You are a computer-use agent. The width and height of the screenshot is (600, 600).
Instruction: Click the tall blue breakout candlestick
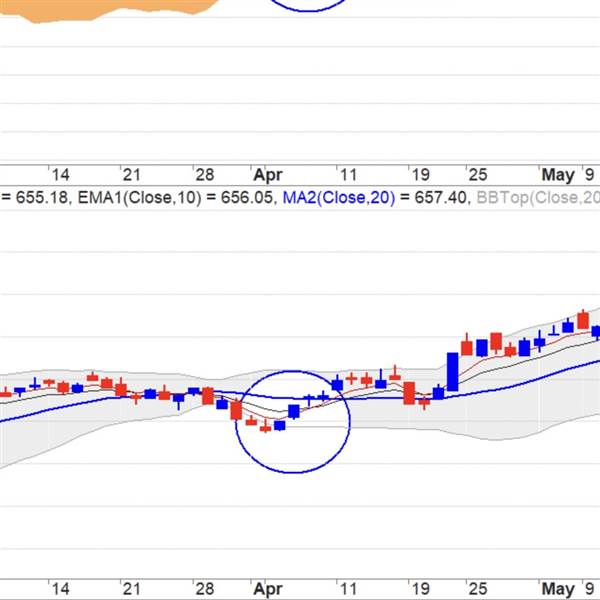pos(453,372)
